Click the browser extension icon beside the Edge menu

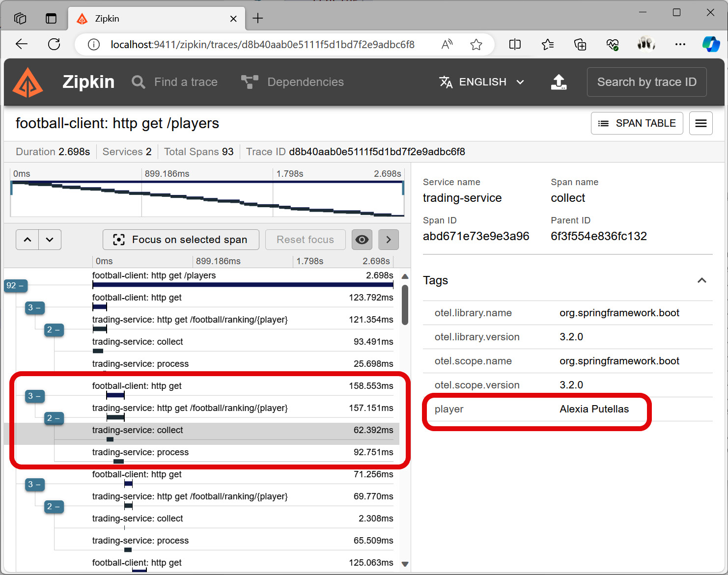click(646, 44)
